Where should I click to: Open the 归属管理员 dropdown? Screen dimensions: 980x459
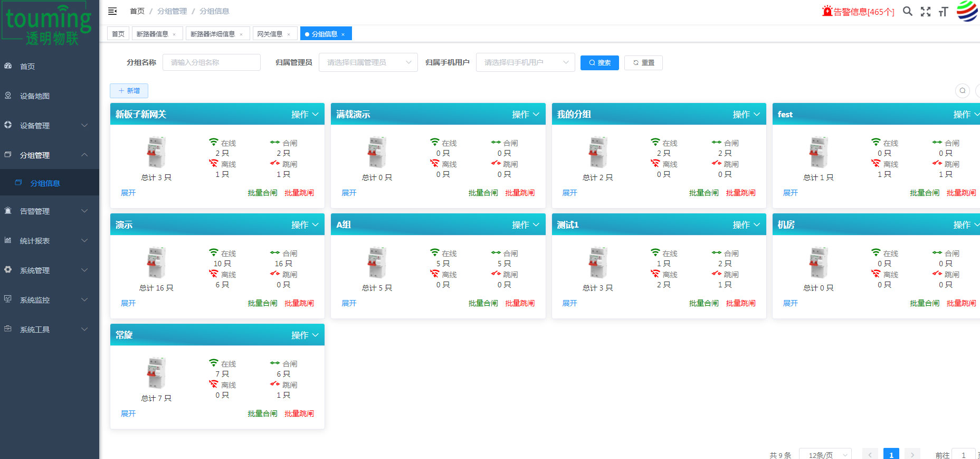[x=368, y=62]
